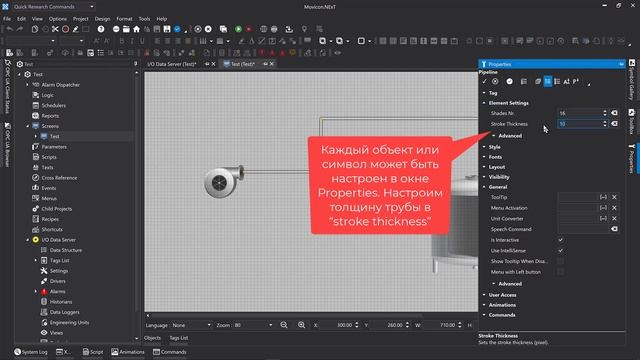Expand the Visibility property section
The width and height of the screenshot is (640, 360).
tap(484, 177)
